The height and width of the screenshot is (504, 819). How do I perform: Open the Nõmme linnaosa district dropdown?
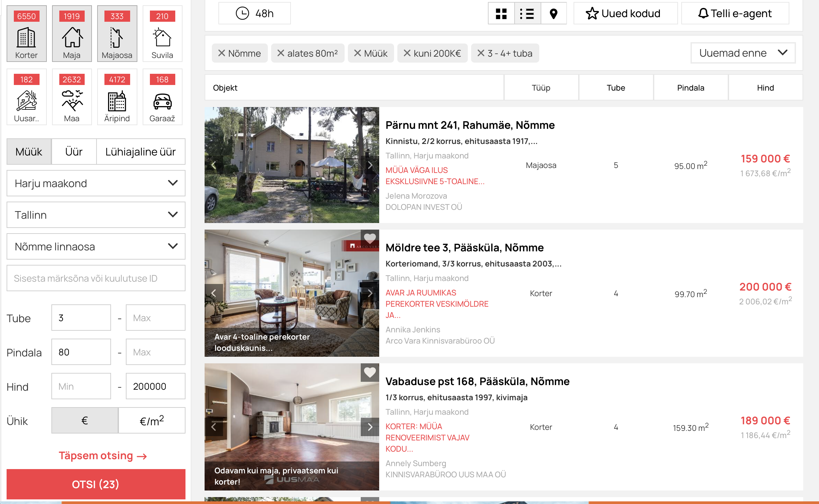coord(96,247)
